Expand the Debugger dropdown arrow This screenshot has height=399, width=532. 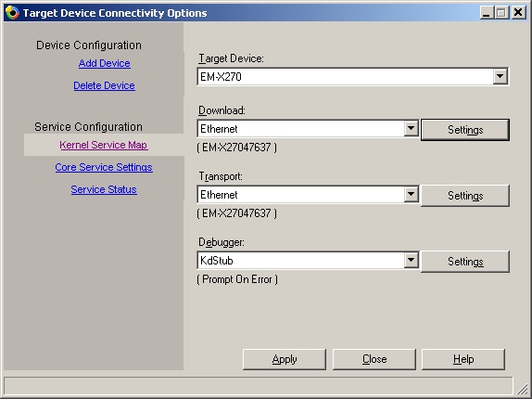(x=411, y=260)
